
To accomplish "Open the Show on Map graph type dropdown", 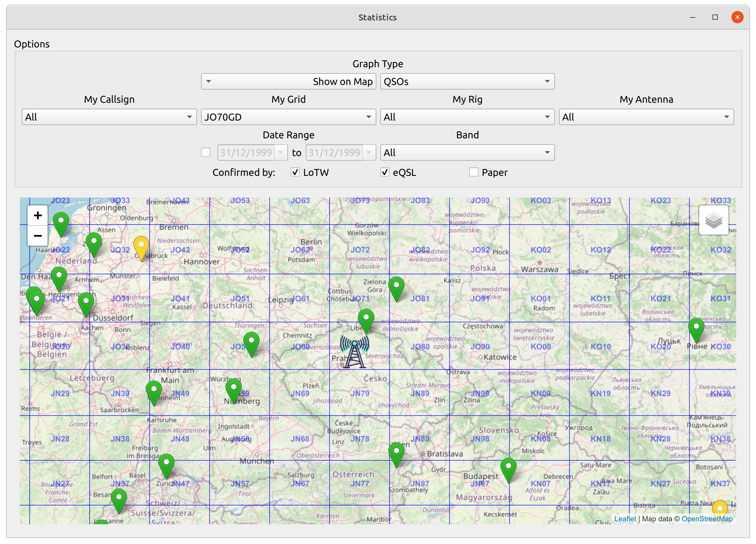I will tap(288, 82).
